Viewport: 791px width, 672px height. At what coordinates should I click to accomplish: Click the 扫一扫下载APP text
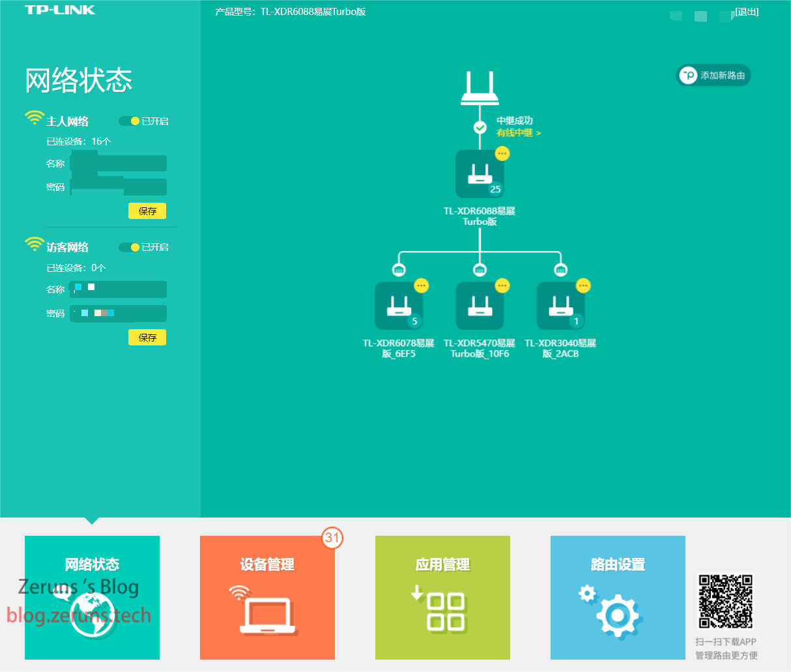click(x=726, y=642)
